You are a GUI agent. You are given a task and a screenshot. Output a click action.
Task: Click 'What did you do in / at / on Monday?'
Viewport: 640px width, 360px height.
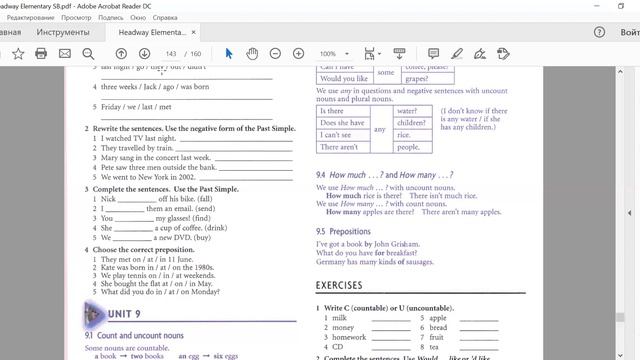point(160,291)
